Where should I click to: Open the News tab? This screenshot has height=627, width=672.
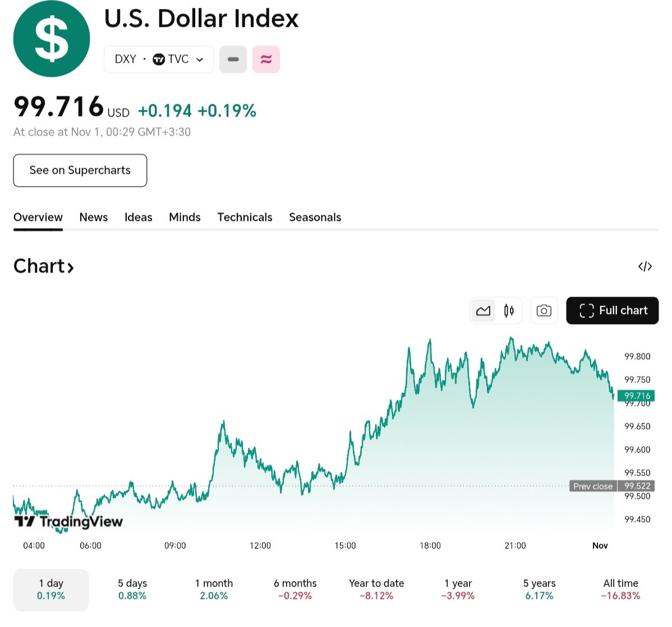(94, 217)
